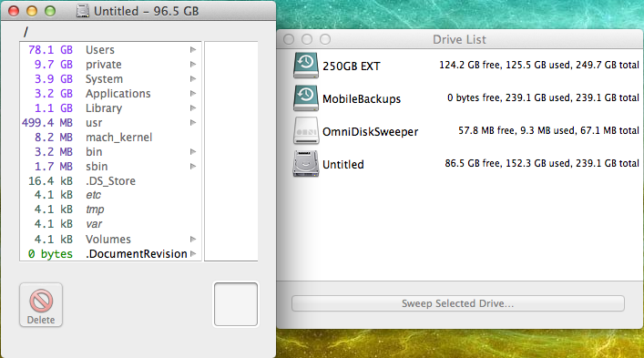Zoom the Untitled window with green button
The image size is (644, 358).
click(x=50, y=11)
